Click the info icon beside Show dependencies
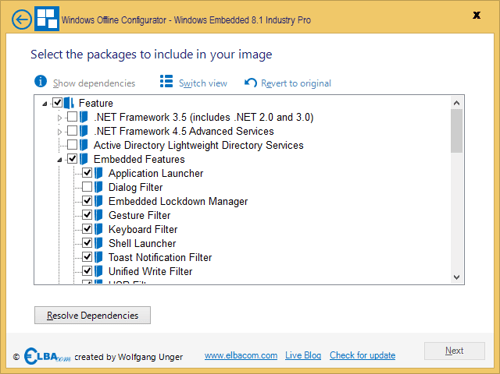 (41, 81)
